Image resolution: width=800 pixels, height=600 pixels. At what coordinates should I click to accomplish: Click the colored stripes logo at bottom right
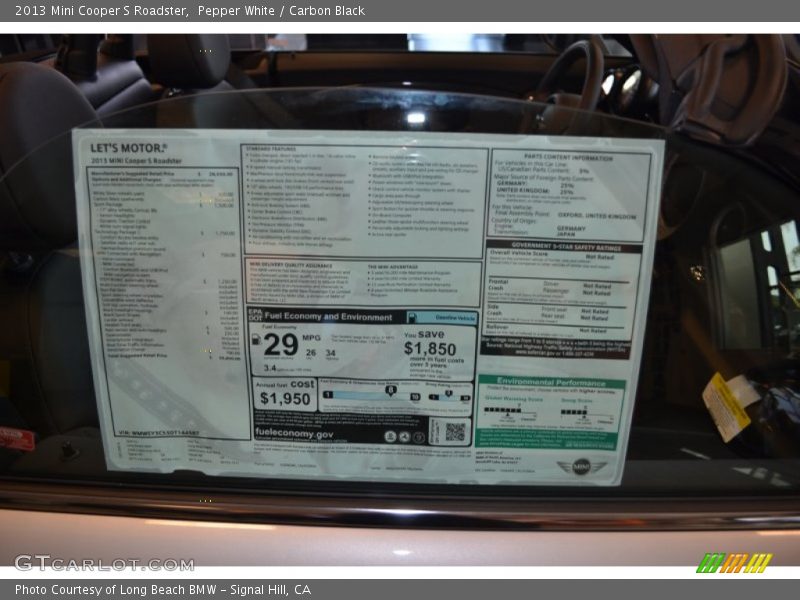pos(734,562)
